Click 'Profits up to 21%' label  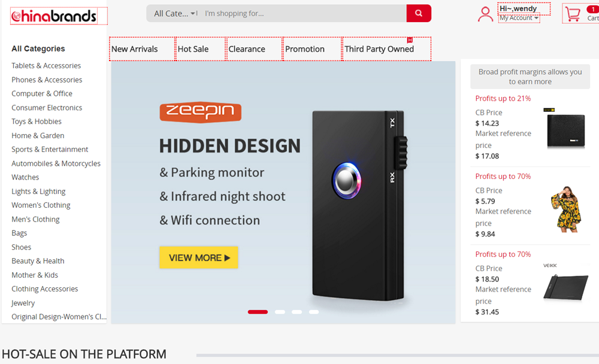pyautogui.click(x=503, y=98)
